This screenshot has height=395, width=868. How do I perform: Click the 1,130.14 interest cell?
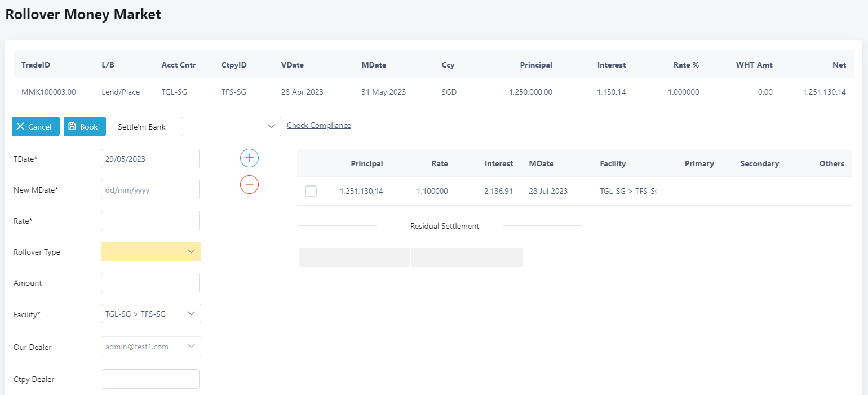[612, 92]
